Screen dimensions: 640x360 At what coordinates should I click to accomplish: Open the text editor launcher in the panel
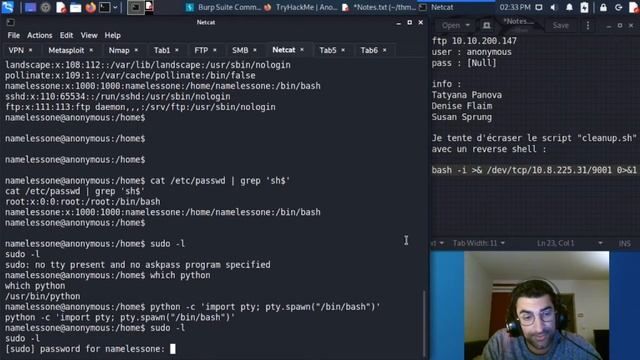(x=61, y=7)
